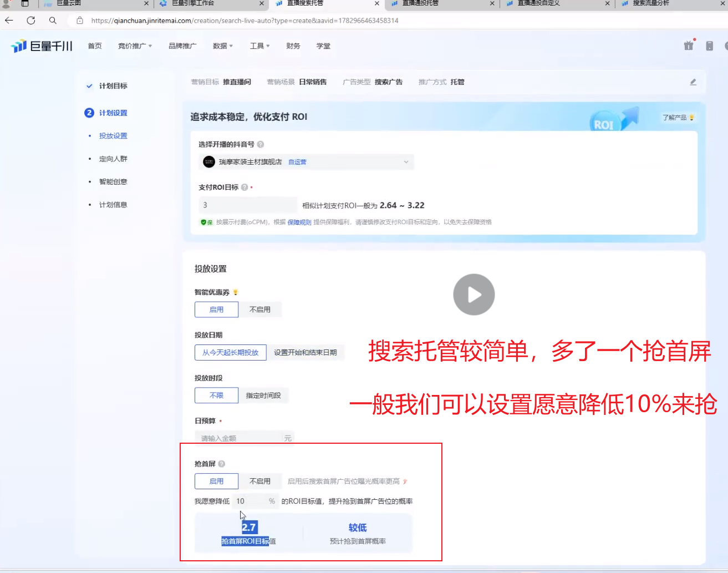728x573 pixels.
Task: Expand the 工具 dropdown menu
Action: click(x=259, y=46)
